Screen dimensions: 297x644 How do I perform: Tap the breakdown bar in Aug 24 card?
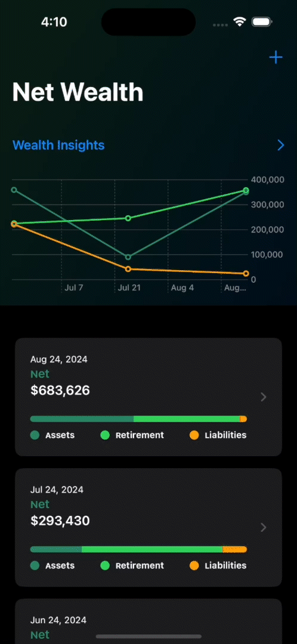pyautogui.click(x=138, y=419)
